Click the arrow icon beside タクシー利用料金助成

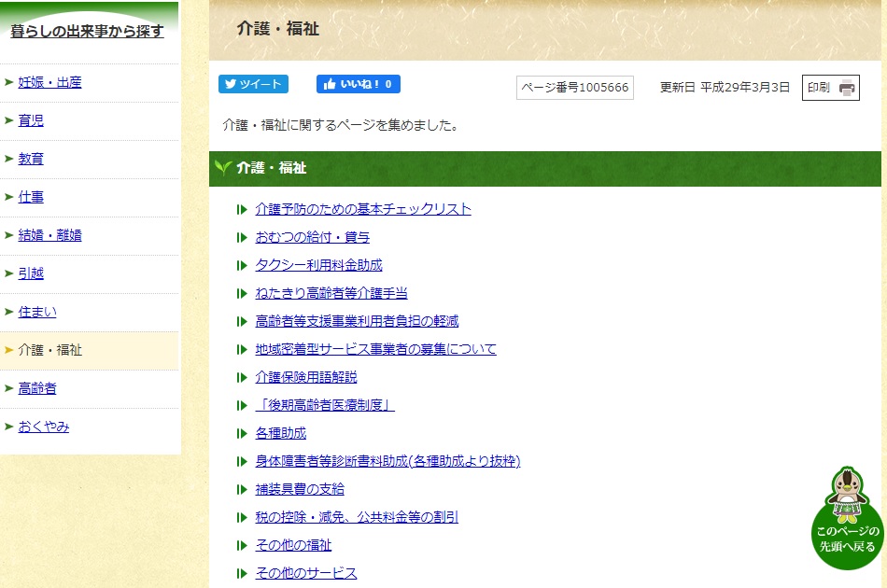tap(242, 266)
